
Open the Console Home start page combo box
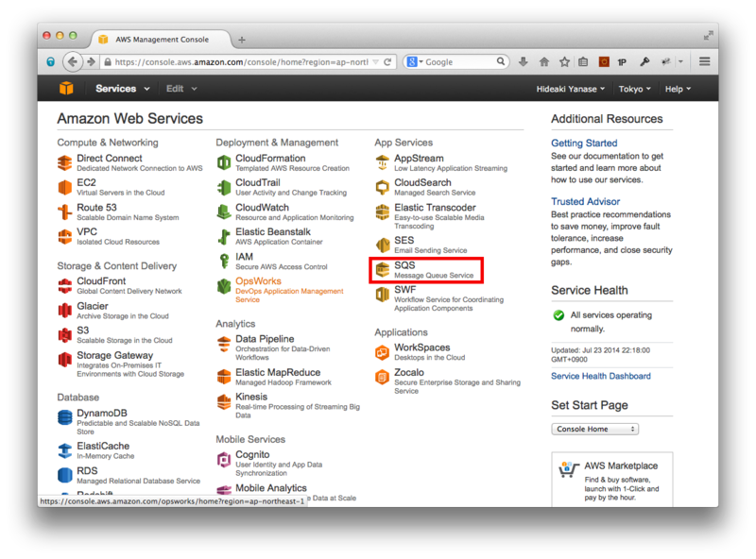point(595,429)
